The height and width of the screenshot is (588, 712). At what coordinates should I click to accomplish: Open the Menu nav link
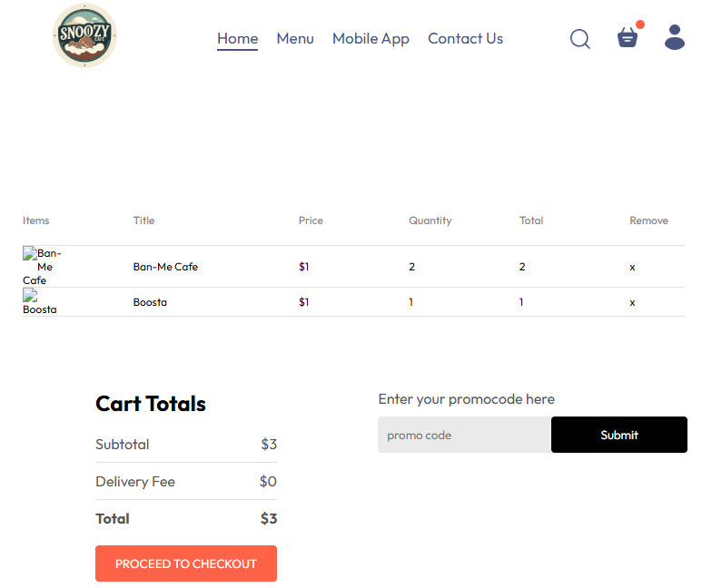[x=295, y=38]
